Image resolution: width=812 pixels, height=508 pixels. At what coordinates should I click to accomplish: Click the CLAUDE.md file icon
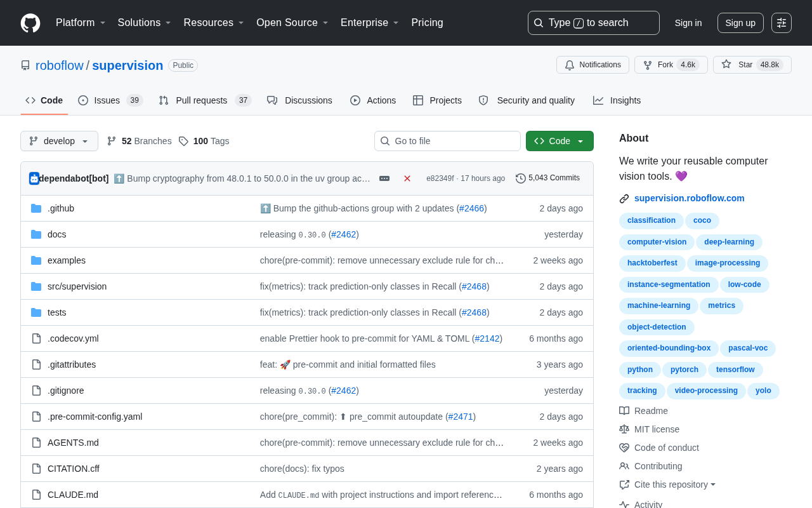click(x=36, y=495)
